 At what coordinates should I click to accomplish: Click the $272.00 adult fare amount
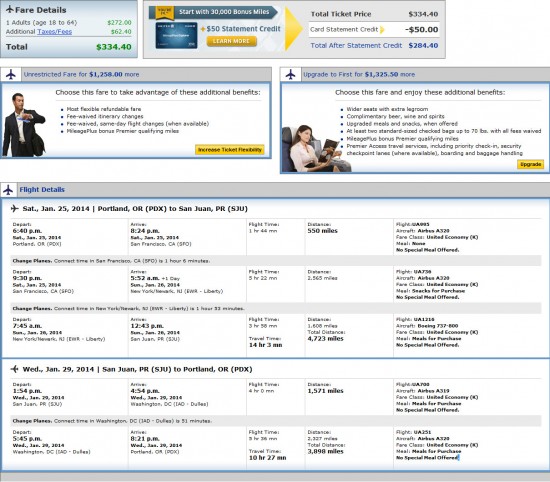click(119, 22)
